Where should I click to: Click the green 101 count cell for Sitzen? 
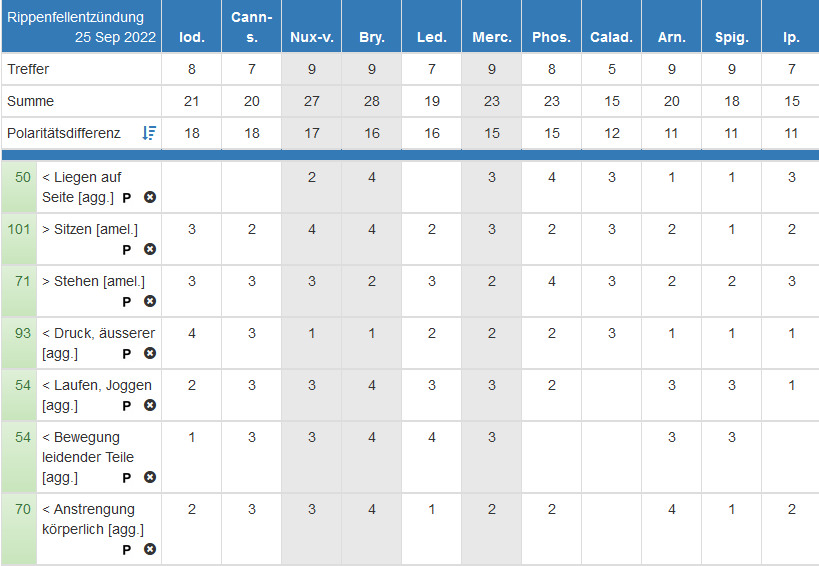click(x=19, y=229)
